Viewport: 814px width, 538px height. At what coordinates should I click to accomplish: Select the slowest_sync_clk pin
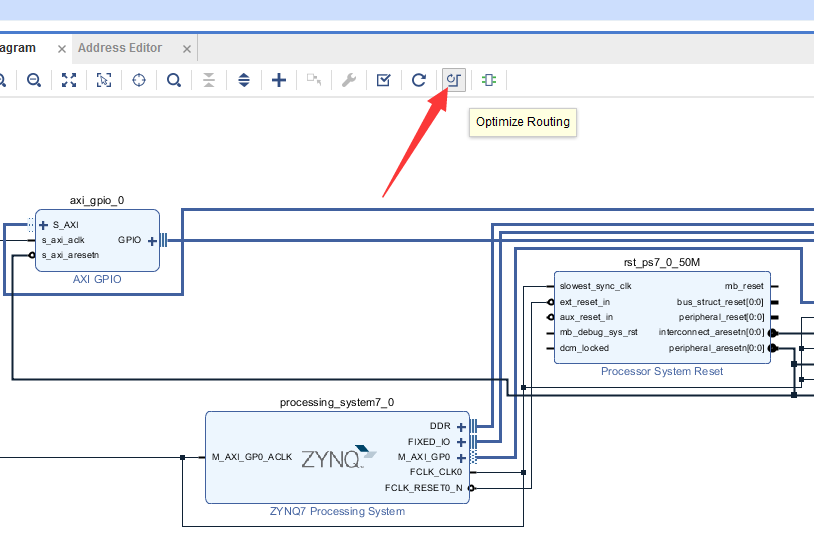point(595,286)
